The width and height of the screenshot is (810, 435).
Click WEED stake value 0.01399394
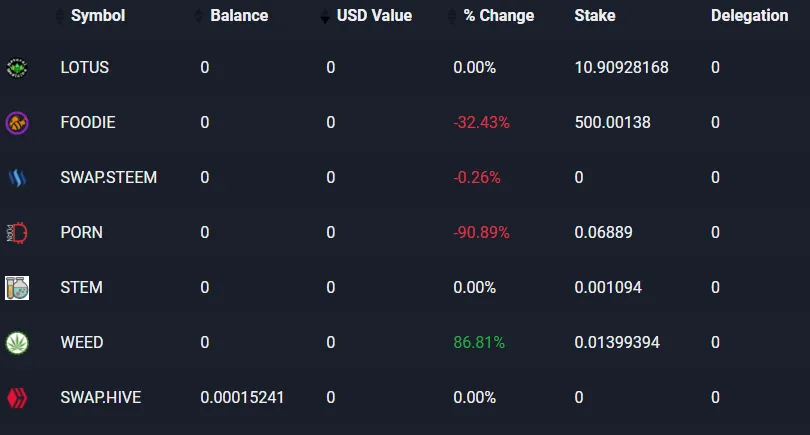(x=617, y=343)
